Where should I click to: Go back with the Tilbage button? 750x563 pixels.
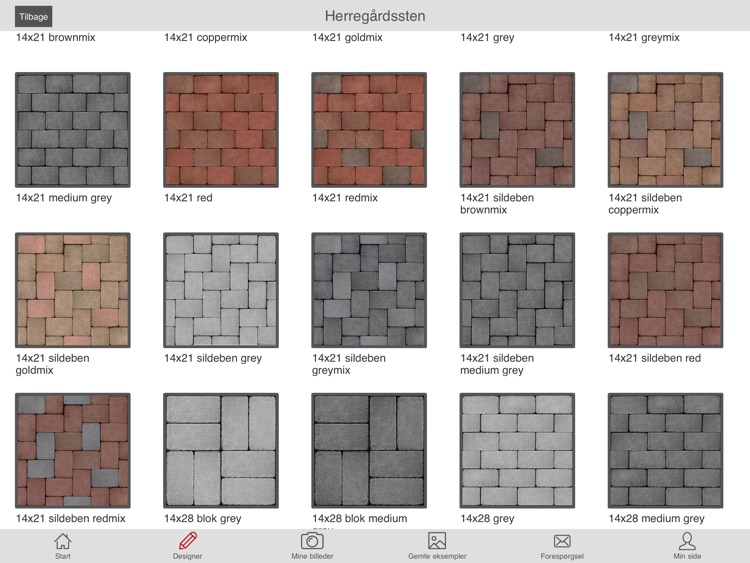(x=33, y=17)
